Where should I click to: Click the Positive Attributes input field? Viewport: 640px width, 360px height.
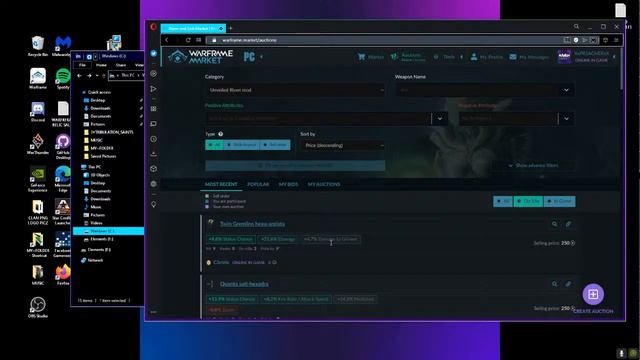coord(318,118)
